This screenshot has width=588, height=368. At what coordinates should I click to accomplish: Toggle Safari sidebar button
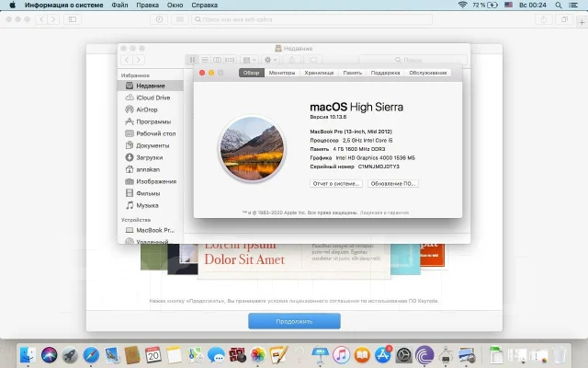(x=73, y=19)
